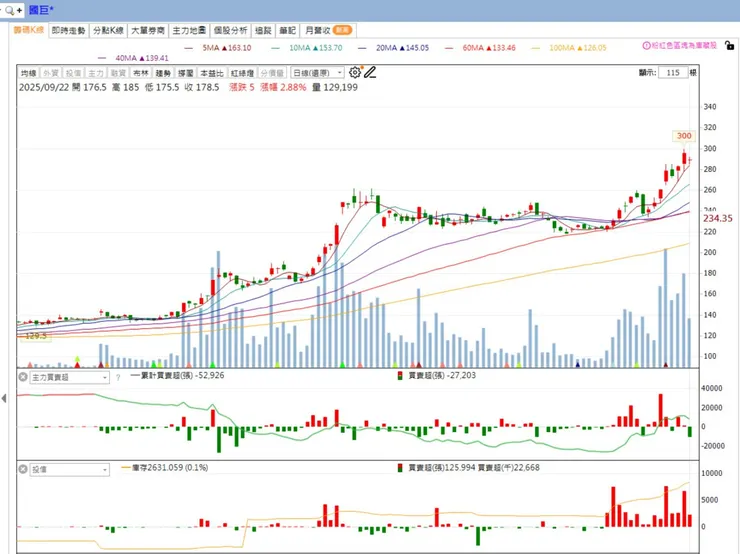The width and height of the screenshot is (740, 554).
Task: Click the 5MA legend entry
Action: coord(218,48)
